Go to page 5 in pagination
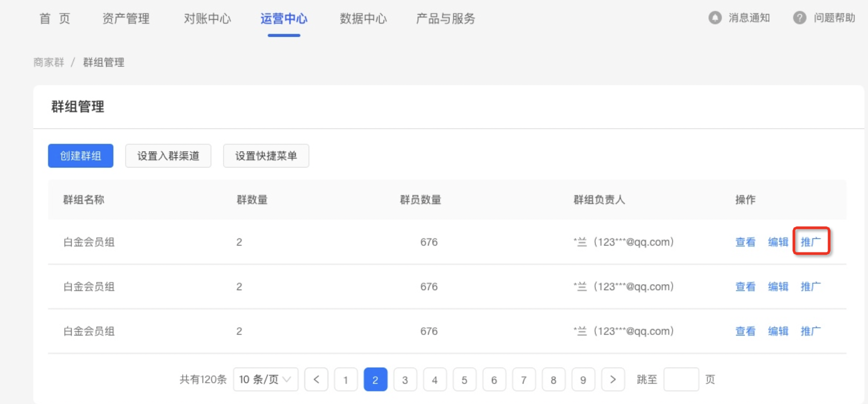The image size is (868, 404). (464, 379)
